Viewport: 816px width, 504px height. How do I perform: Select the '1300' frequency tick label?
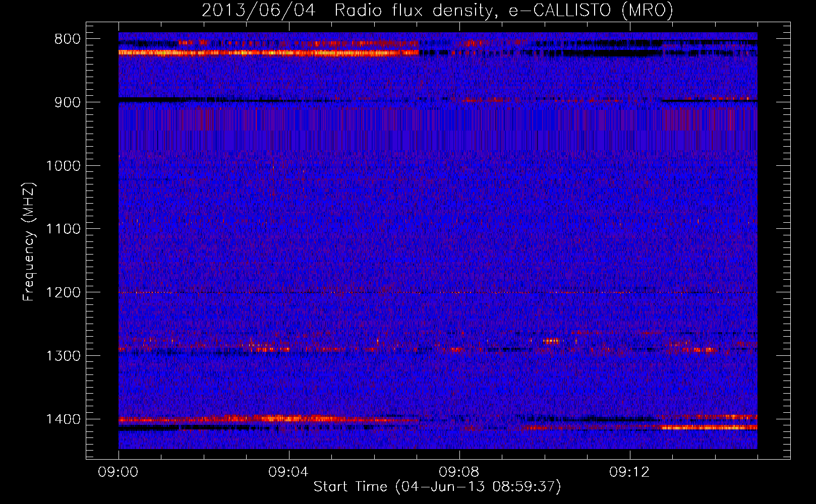tap(64, 356)
